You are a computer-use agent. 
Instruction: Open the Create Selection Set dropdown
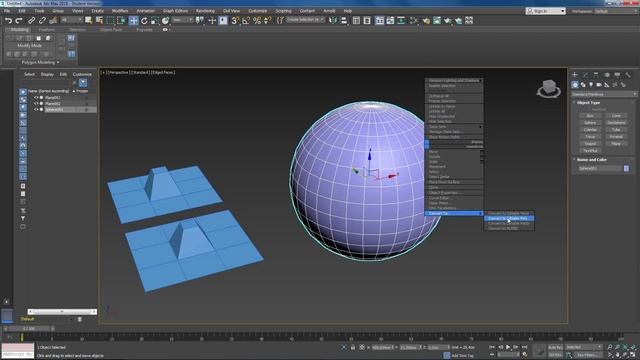coord(305,20)
